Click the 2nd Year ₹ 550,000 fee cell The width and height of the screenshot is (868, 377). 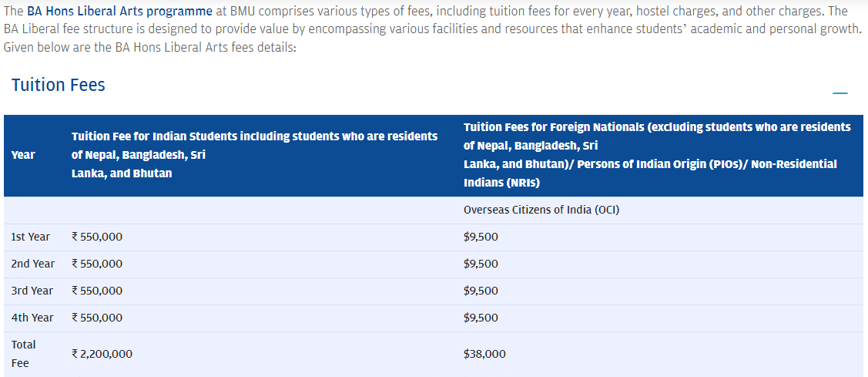pyautogui.click(x=97, y=264)
